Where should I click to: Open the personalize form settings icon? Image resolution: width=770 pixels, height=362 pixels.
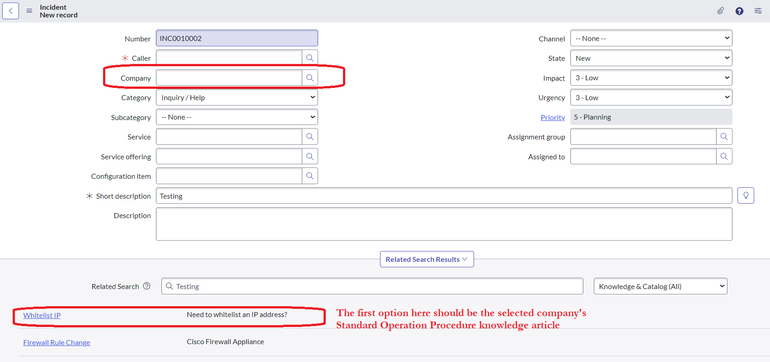click(758, 11)
